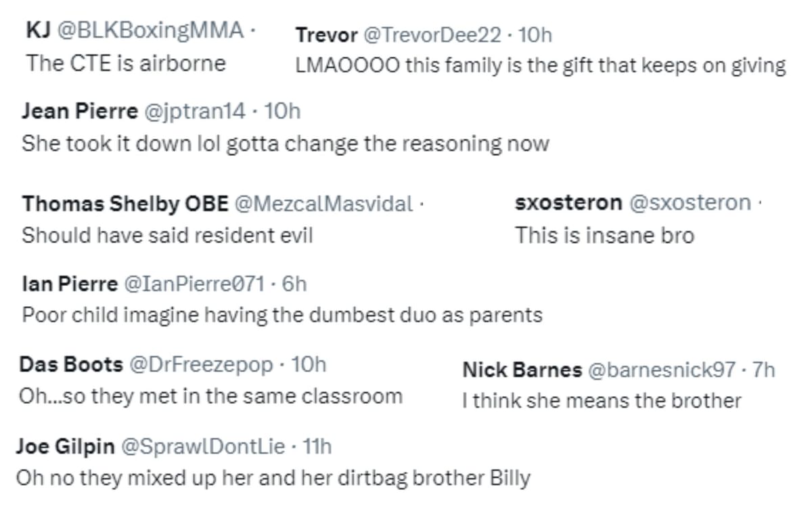Open Trevor's display name link

326,34
